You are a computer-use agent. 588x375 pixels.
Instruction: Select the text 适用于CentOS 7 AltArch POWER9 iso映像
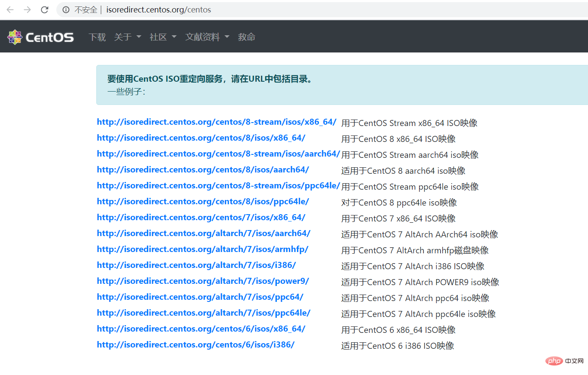(420, 282)
